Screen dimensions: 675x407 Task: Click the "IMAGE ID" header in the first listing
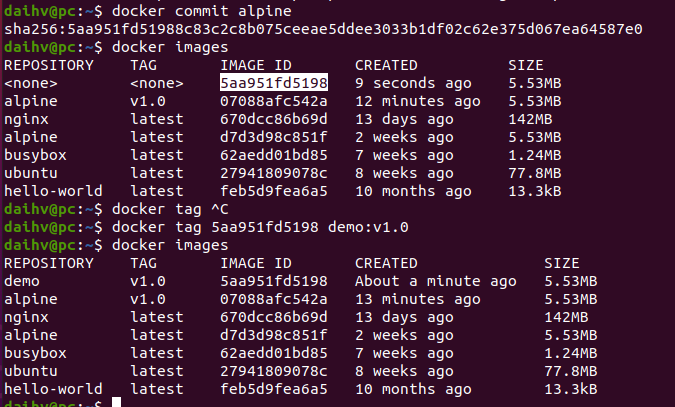(255, 64)
